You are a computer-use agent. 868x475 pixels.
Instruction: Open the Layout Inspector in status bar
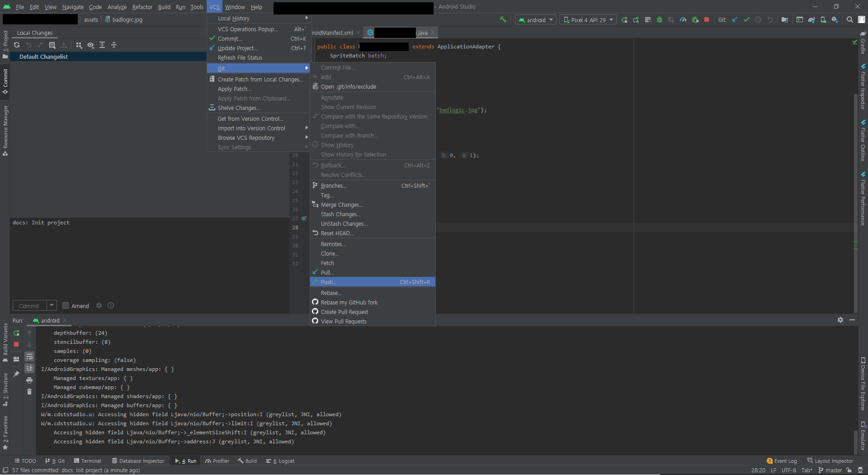830,461
